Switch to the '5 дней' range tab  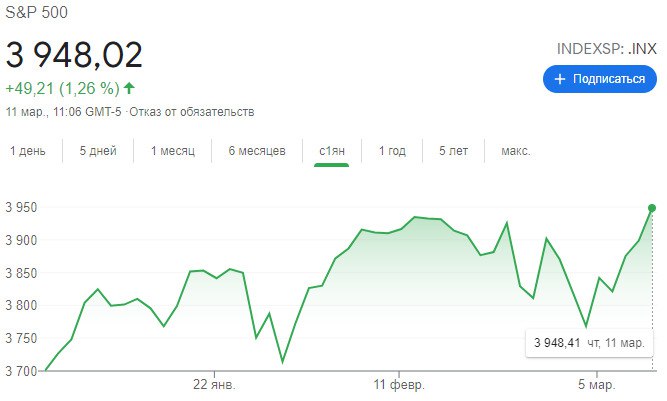[98, 151]
